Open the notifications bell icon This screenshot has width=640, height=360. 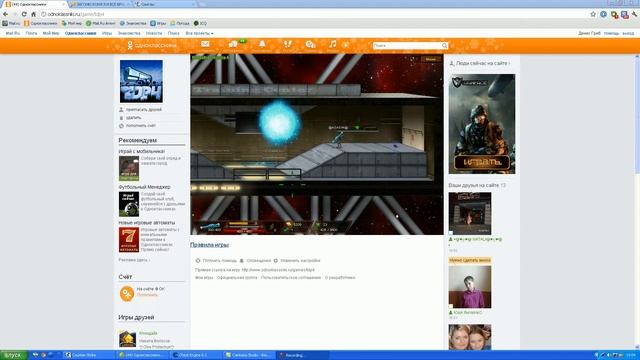click(x=262, y=44)
